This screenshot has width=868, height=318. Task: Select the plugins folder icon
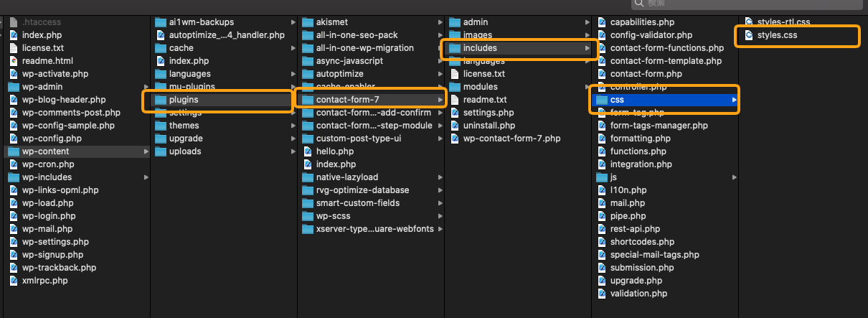[161, 100]
